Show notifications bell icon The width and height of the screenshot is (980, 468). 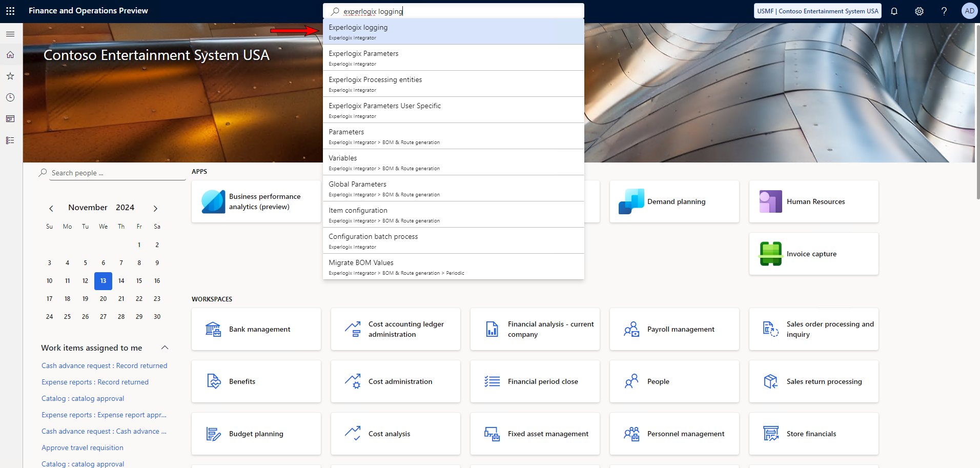[894, 11]
